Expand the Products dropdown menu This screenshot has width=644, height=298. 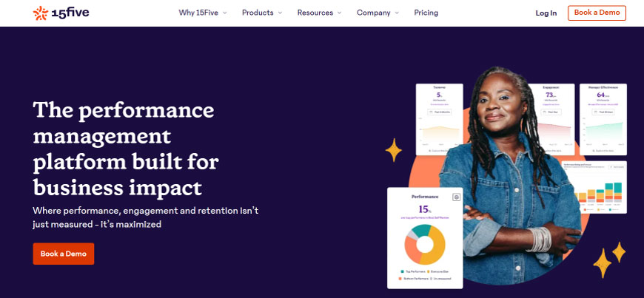point(263,13)
